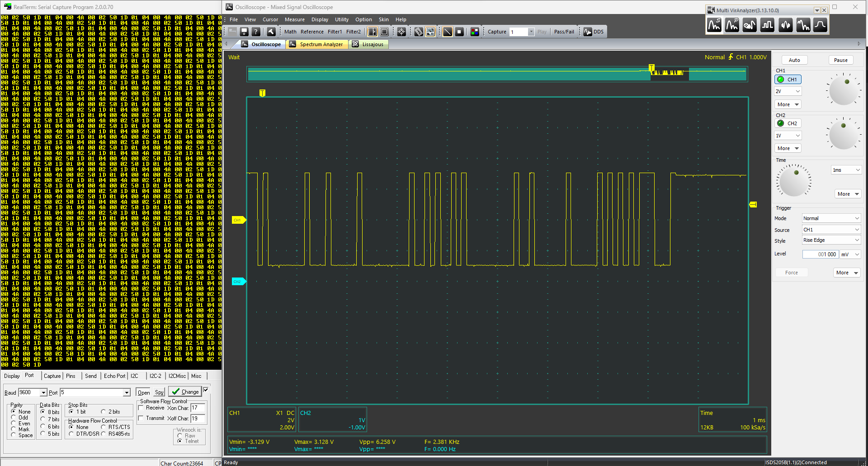Open the CH2 1V voltage scale dropdown

point(788,136)
